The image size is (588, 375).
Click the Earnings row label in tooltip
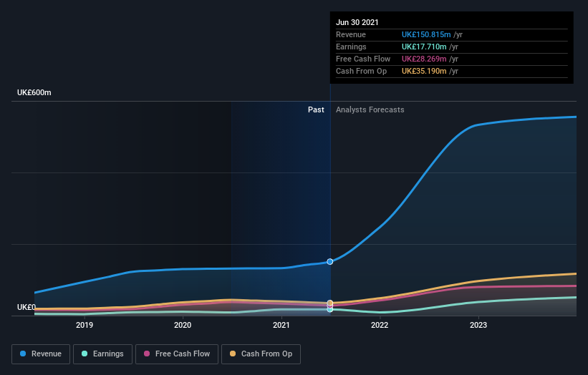351,47
